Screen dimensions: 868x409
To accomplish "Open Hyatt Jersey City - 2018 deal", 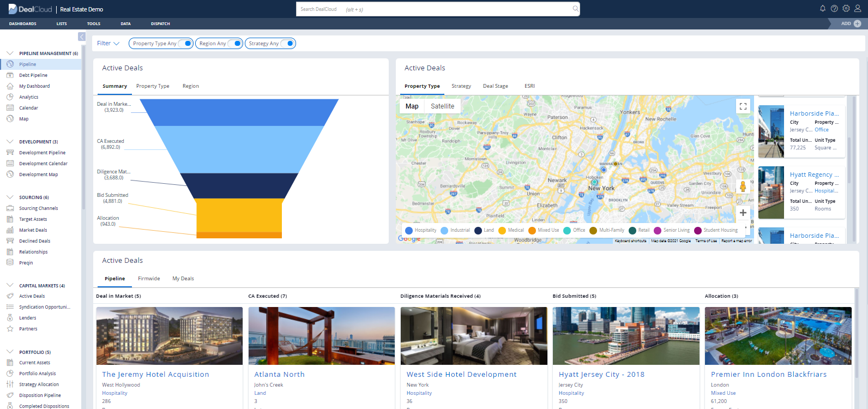I will 601,375.
